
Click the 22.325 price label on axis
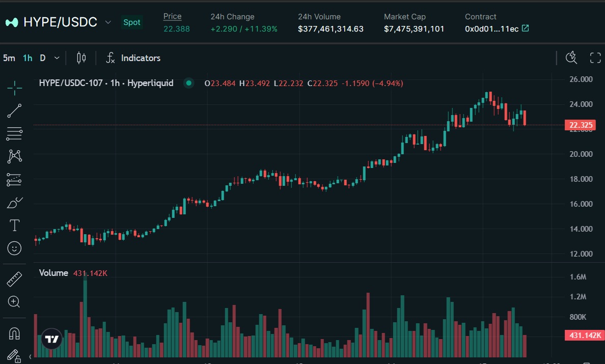pyautogui.click(x=580, y=125)
